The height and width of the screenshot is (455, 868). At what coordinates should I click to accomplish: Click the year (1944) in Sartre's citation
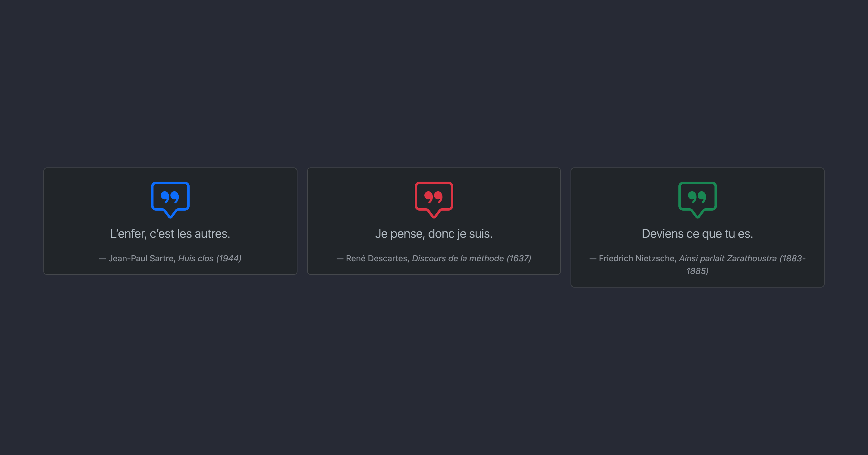click(x=229, y=258)
